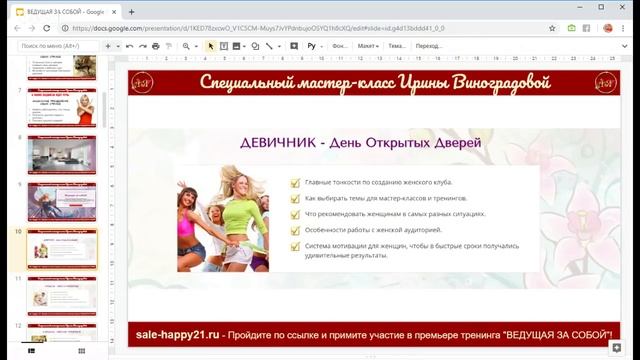Select the cursor selection tool

coord(211,46)
